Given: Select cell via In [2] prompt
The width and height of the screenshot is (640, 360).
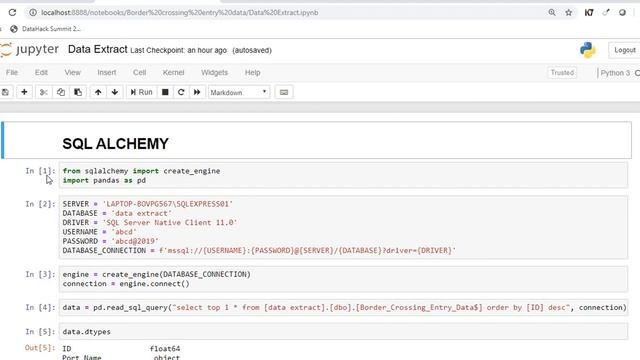Looking at the screenshot, I should (40, 204).
